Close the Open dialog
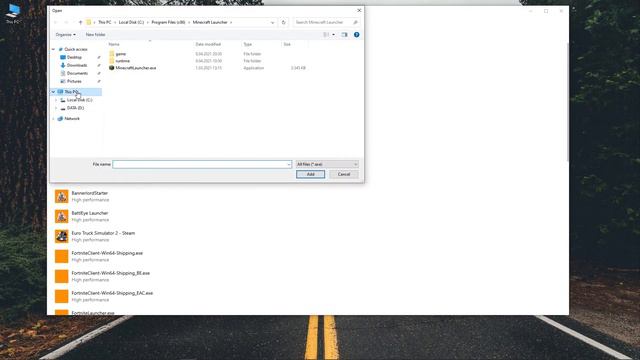The image size is (640, 360). pyautogui.click(x=359, y=11)
